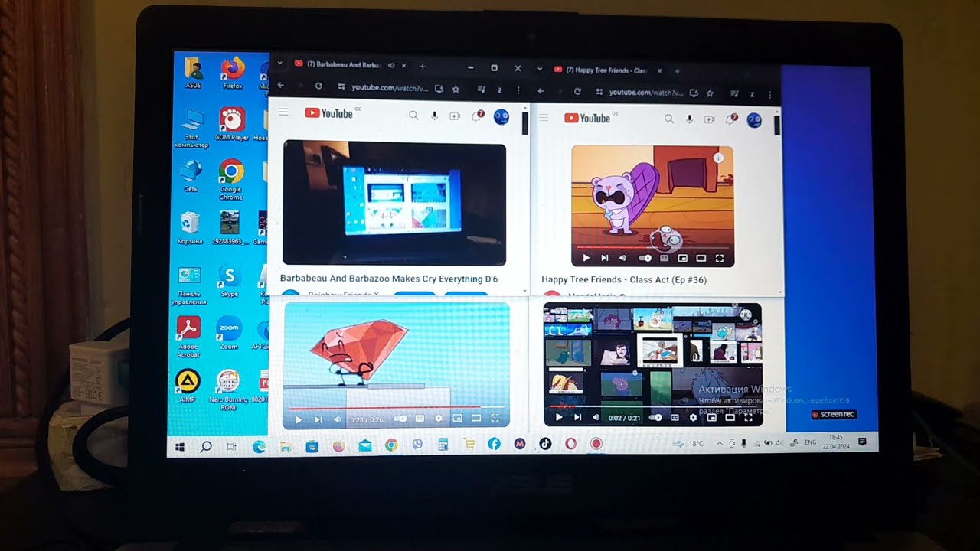The image size is (980, 551).
Task: Mute the red ruby video
Action: pyautogui.click(x=336, y=419)
